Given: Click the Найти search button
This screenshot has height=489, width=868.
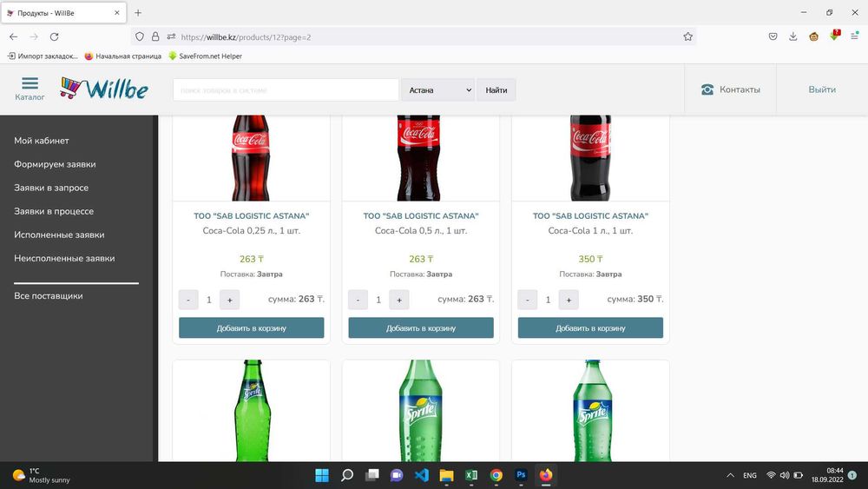Looking at the screenshot, I should coord(496,89).
